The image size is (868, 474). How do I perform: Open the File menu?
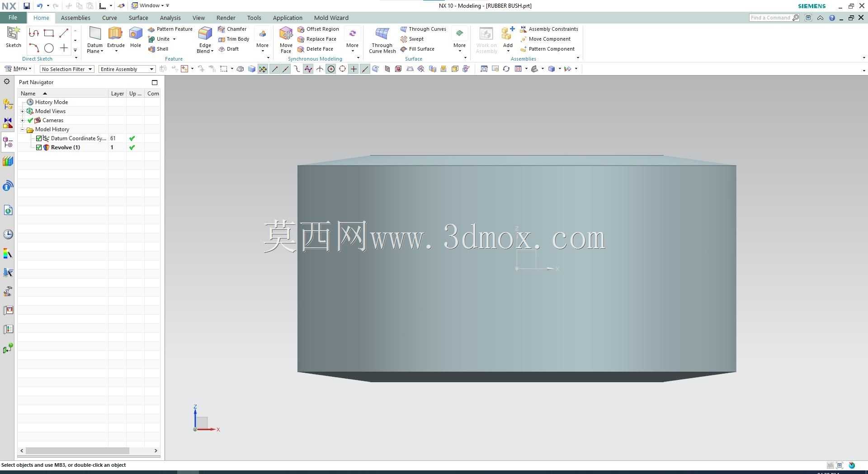[x=13, y=18]
